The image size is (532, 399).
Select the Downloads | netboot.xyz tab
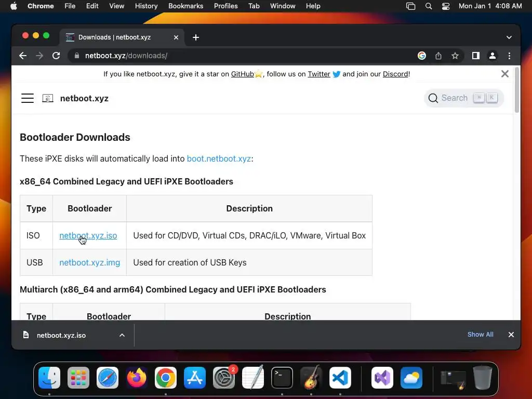pos(122,37)
